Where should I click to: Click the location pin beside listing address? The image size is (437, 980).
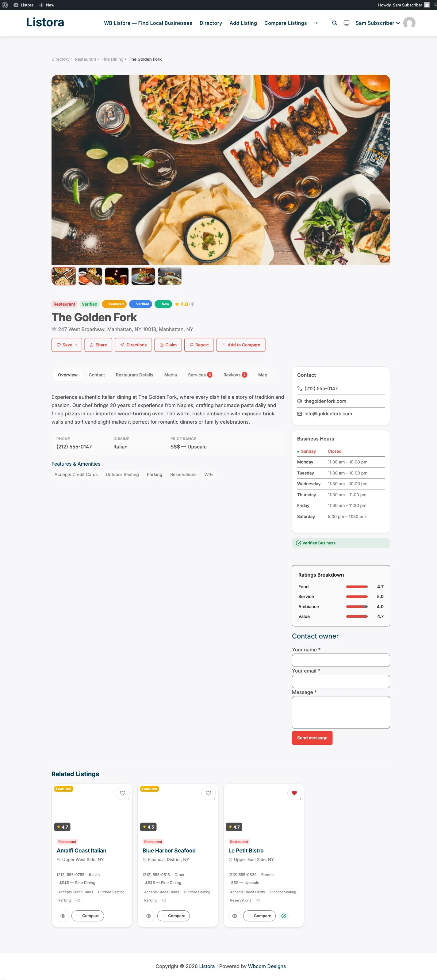(x=54, y=330)
